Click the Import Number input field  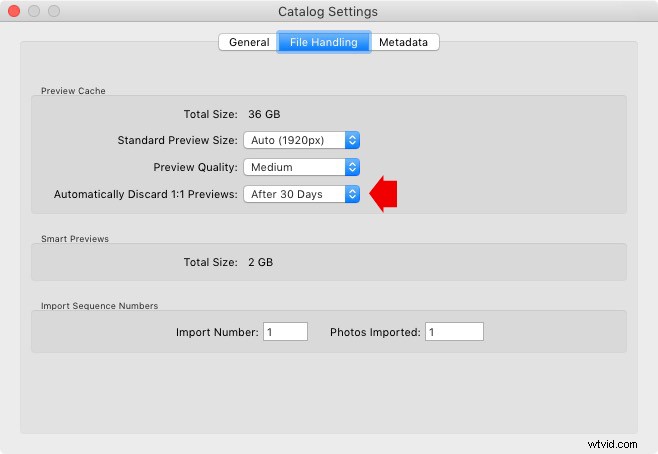pyautogui.click(x=285, y=332)
